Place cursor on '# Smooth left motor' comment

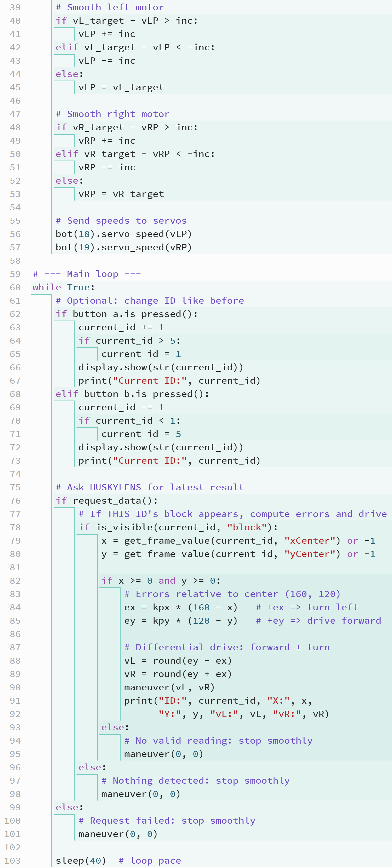coord(109,7)
